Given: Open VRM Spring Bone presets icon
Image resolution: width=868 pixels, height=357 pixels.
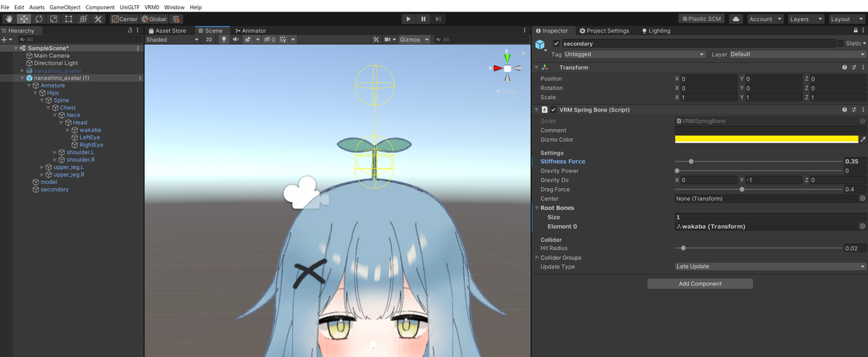Looking at the screenshot, I should [x=854, y=110].
